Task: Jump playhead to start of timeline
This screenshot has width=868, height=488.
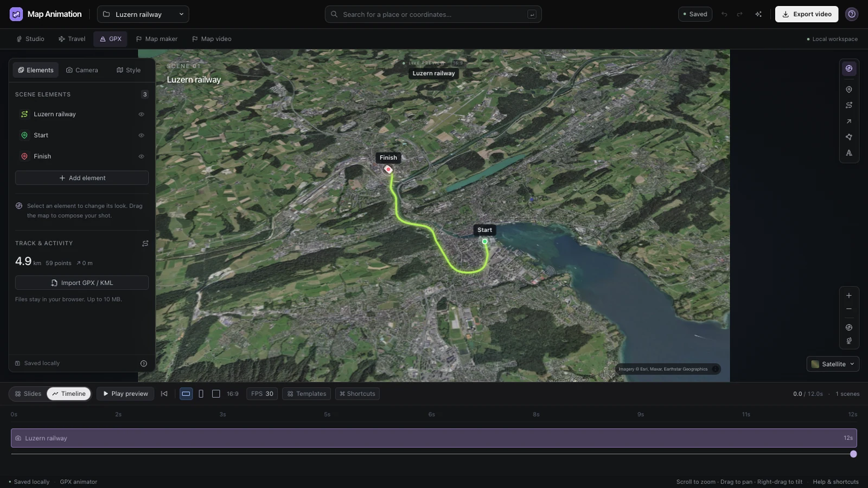Action: coord(164,394)
